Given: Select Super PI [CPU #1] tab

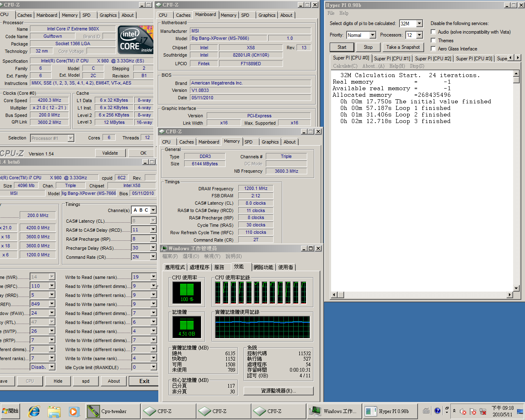Looking at the screenshot, I should click(x=392, y=58).
